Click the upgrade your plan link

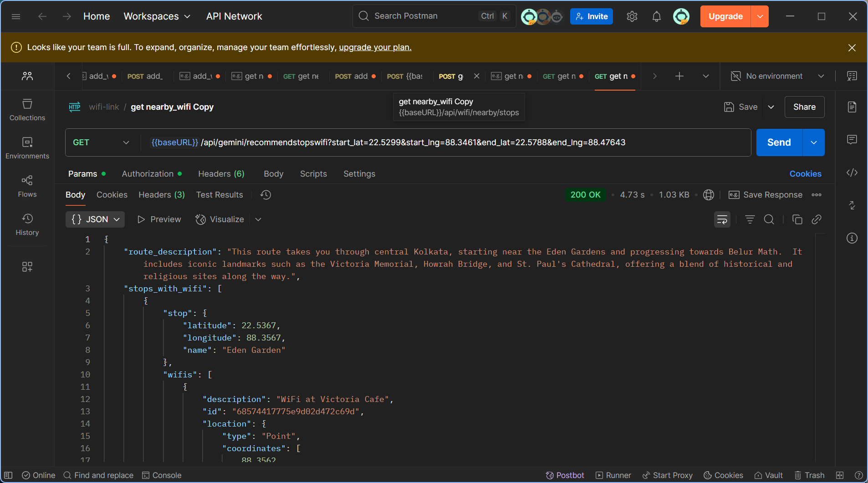(375, 47)
